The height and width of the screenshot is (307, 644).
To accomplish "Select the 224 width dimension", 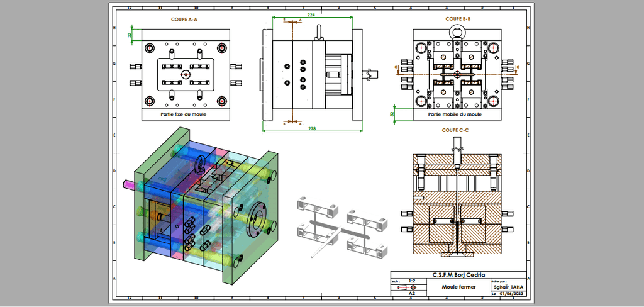I will tap(311, 15).
